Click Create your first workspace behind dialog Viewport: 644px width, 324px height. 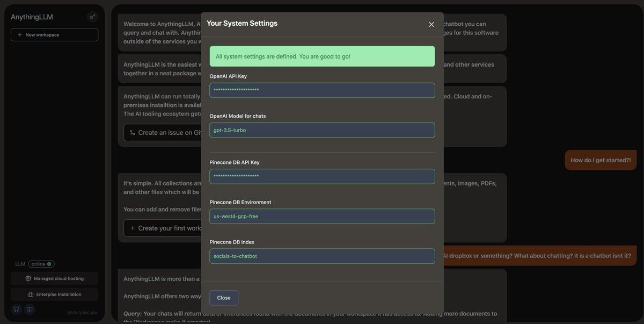(x=162, y=228)
